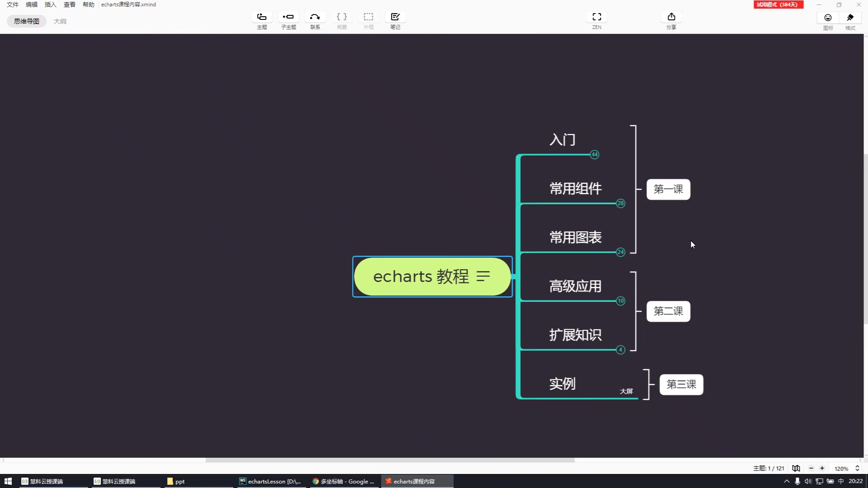The image size is (868, 488).
Task: Click the Subtopic (子主题) toolbar icon
Action: click(288, 17)
